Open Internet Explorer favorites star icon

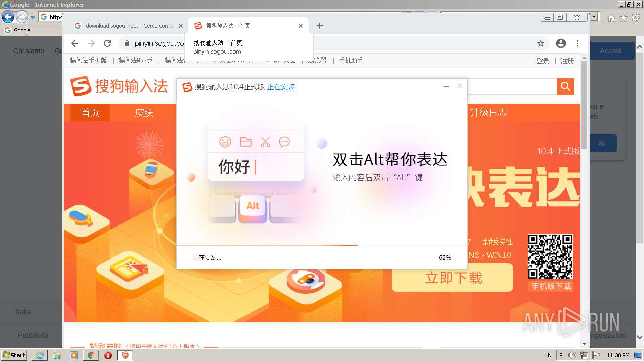click(x=623, y=18)
